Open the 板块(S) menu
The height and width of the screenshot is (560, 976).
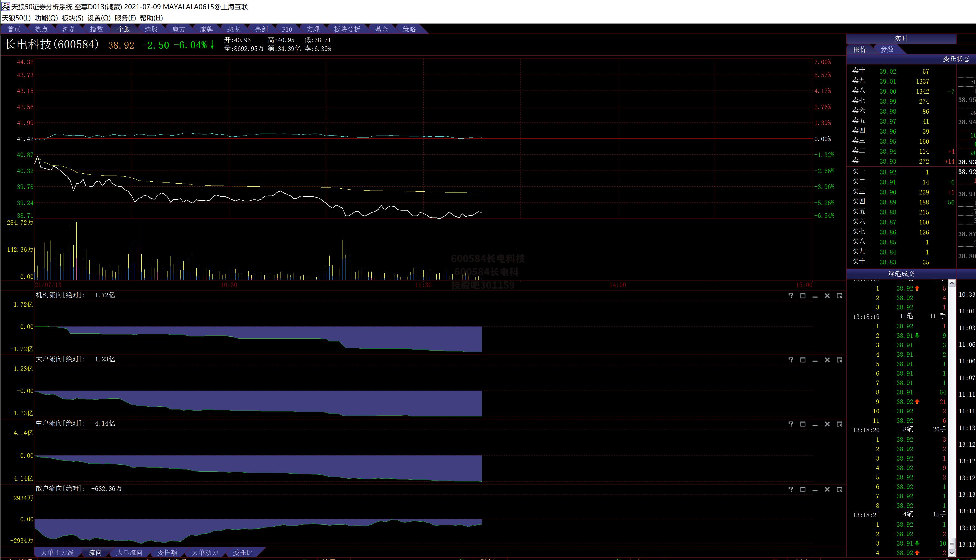pos(72,18)
